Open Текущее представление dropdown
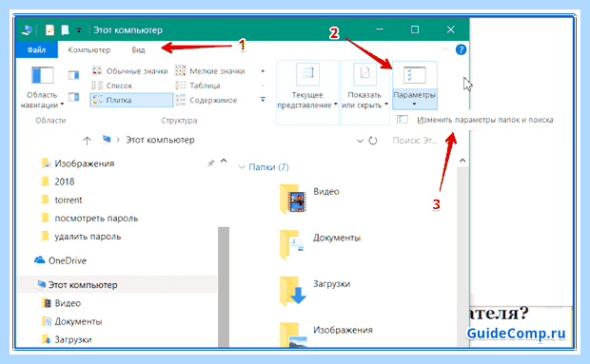The image size is (590, 364). (x=307, y=92)
